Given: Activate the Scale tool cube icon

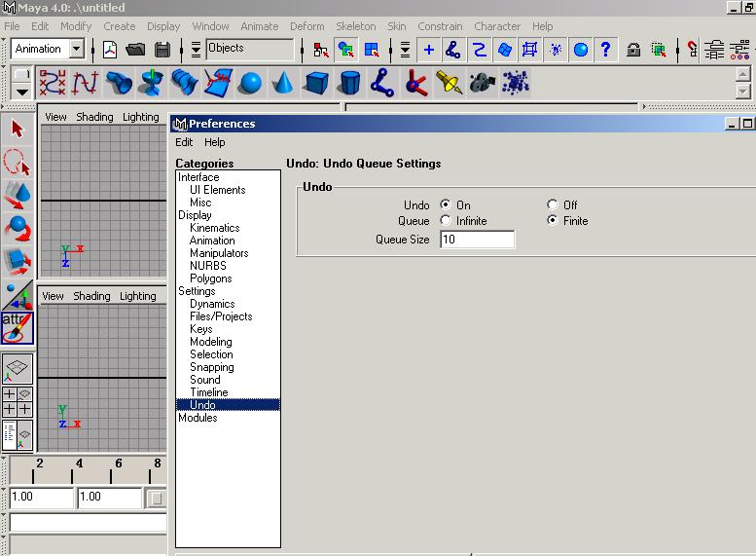Looking at the screenshot, I should pos(18,262).
